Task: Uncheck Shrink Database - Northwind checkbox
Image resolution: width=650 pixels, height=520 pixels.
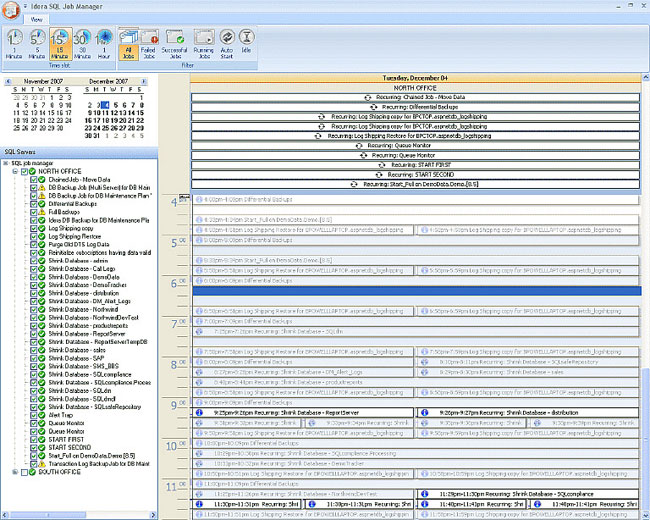Action: (x=34, y=309)
